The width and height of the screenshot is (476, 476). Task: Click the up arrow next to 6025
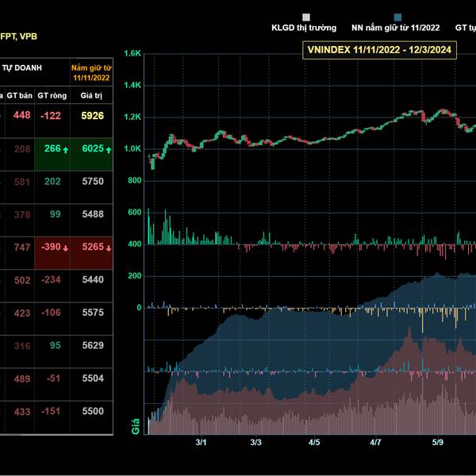pos(108,149)
